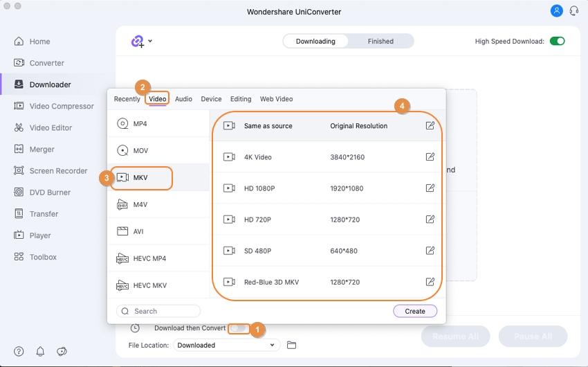The width and height of the screenshot is (588, 367).
Task: Switch to the Web Video tab
Action: click(277, 99)
